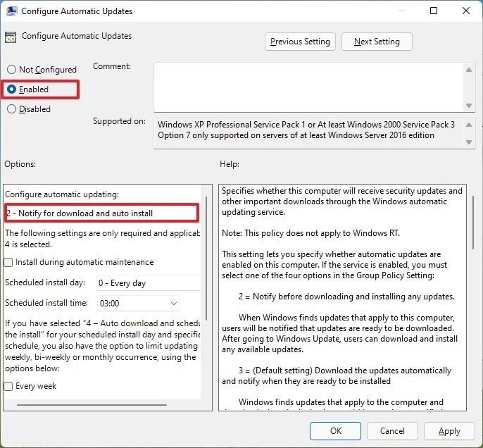The height and width of the screenshot is (448, 483).
Task: Confirm with the OK button
Action: coord(335,431)
